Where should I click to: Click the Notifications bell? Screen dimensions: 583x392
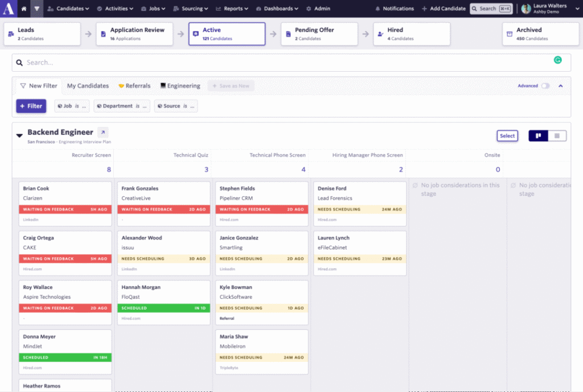coord(394,9)
